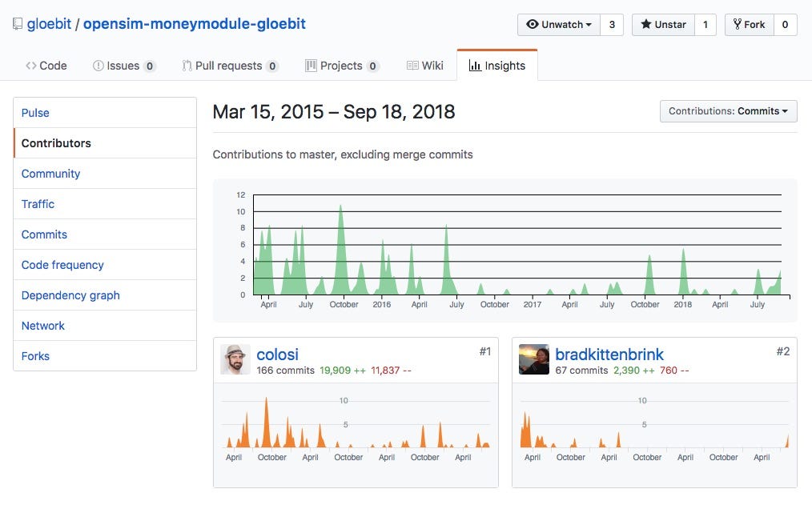Click the Pull requests icon
Viewport: 812px width, 509px height.
click(x=187, y=66)
